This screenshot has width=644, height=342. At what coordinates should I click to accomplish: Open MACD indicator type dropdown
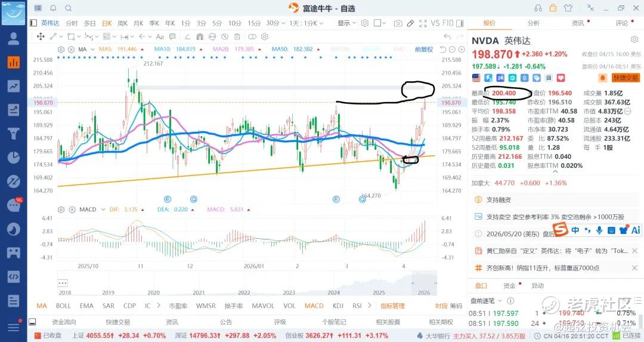[103, 209]
